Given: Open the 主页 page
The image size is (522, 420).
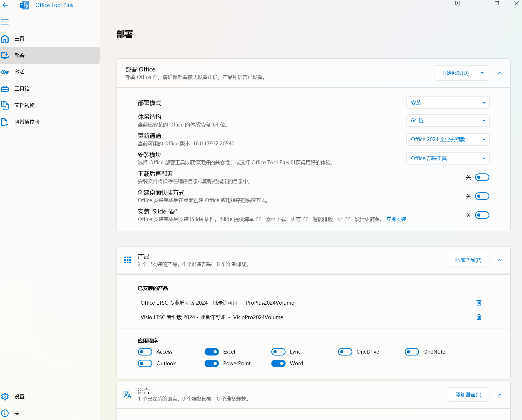Looking at the screenshot, I should (x=50, y=39).
